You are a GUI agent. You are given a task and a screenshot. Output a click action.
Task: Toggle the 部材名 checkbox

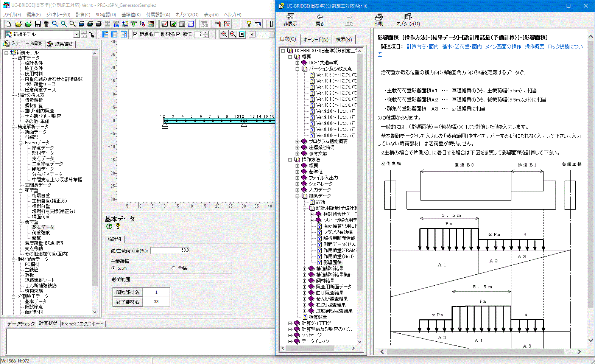tap(157, 34)
